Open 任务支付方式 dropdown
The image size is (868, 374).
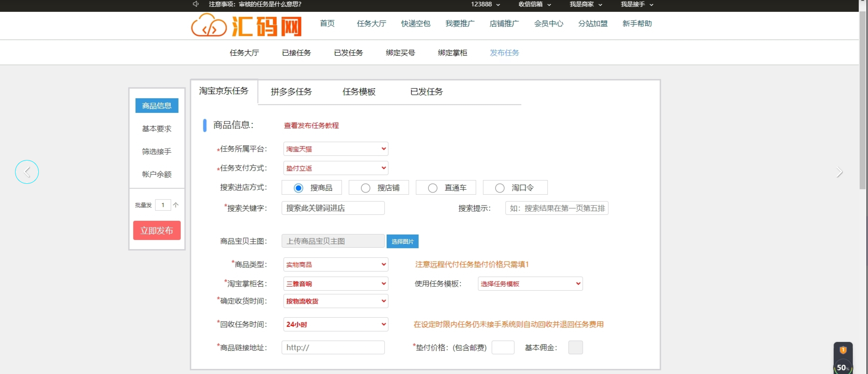point(336,168)
